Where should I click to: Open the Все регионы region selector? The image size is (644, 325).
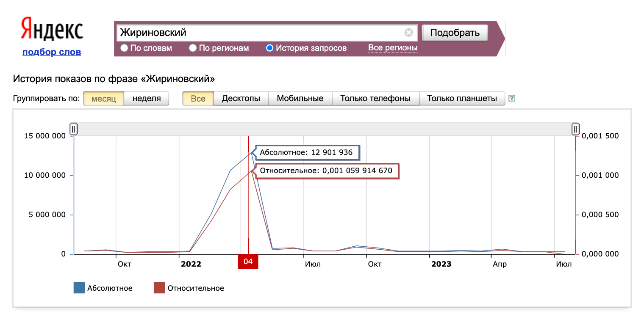(393, 48)
